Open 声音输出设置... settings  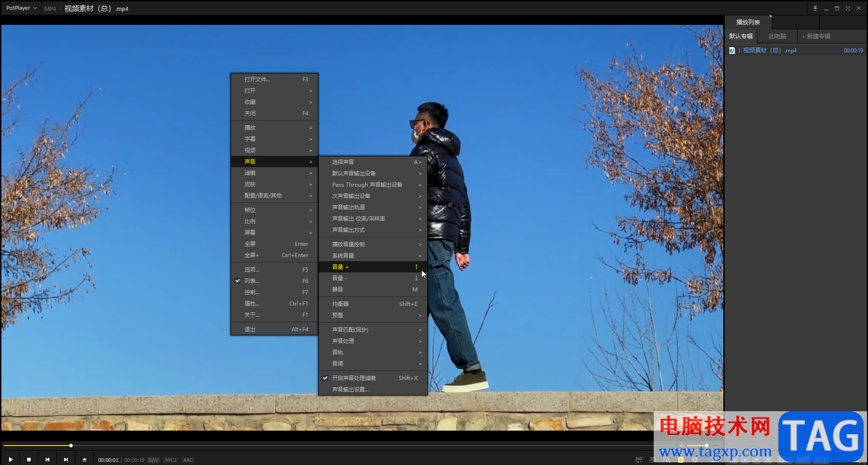coord(373,390)
